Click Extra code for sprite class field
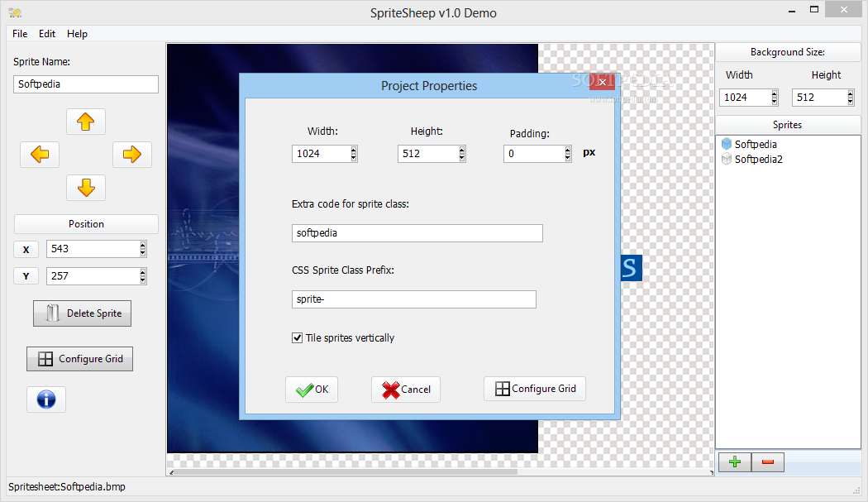 tap(417, 232)
